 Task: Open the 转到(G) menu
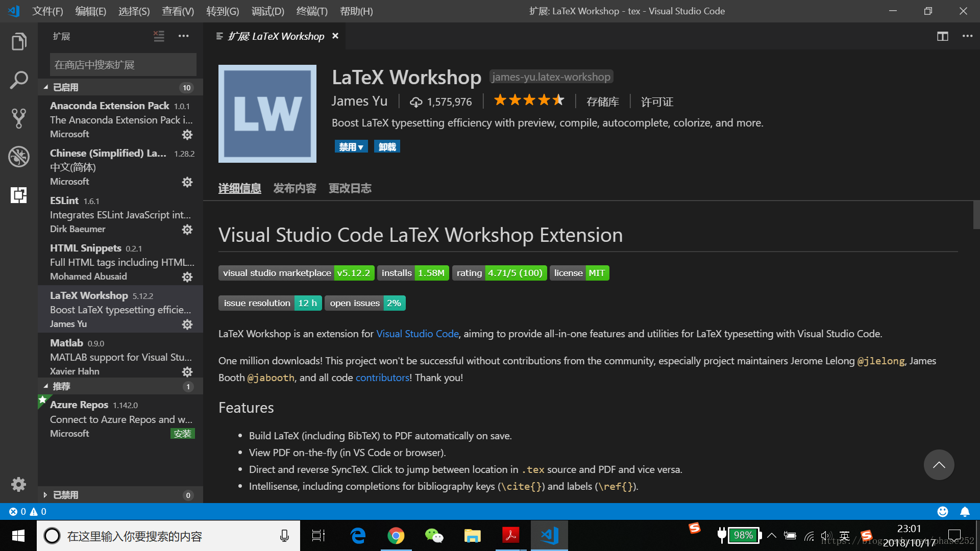click(223, 11)
